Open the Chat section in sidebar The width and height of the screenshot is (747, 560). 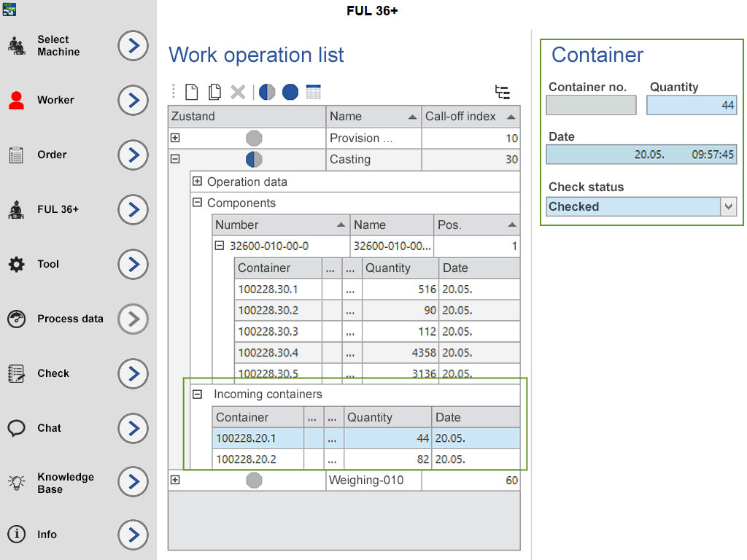pyautogui.click(x=133, y=428)
